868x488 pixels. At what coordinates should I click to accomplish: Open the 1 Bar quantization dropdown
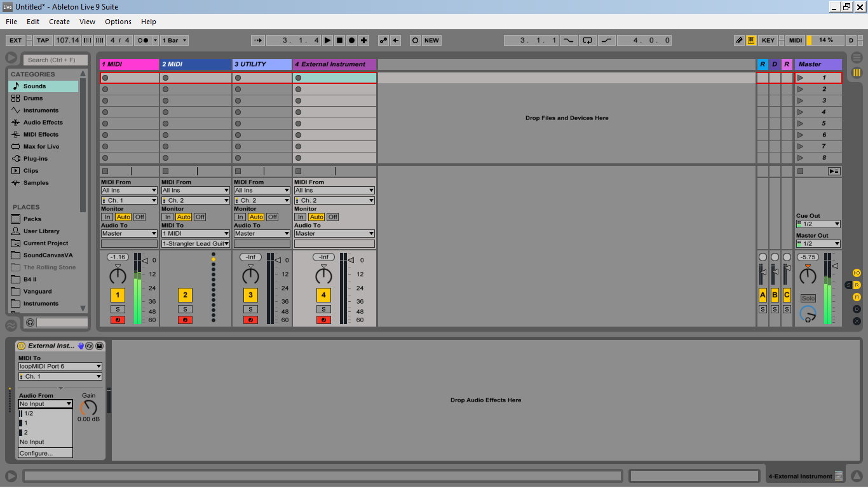point(175,40)
